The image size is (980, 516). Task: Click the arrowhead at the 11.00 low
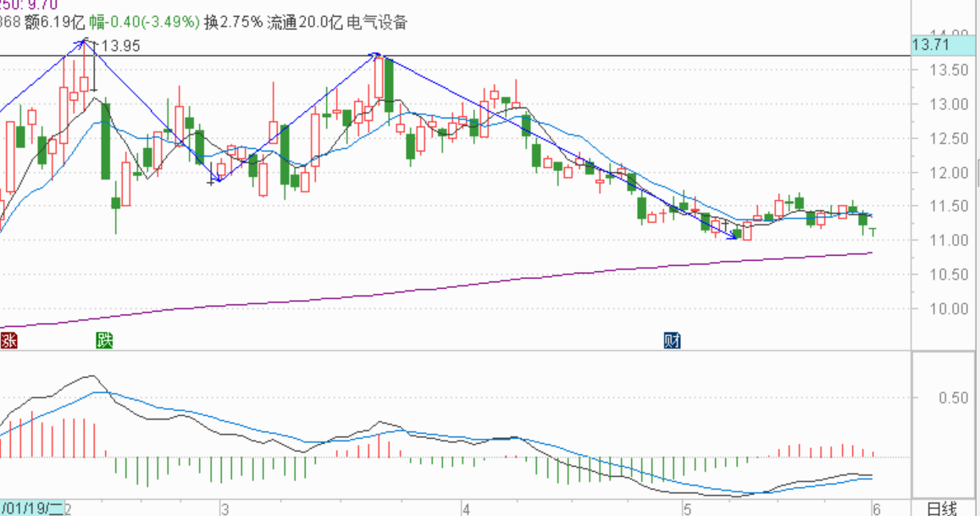(x=734, y=238)
